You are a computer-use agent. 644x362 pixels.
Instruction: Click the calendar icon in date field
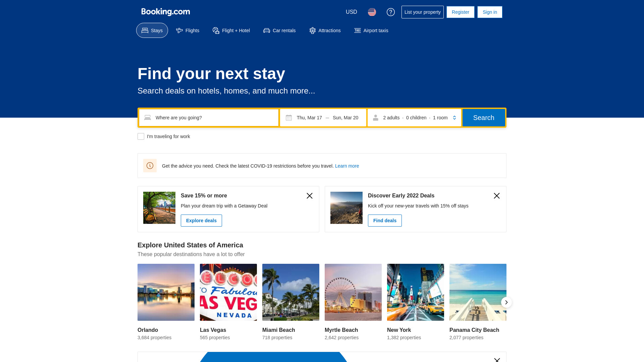289,118
